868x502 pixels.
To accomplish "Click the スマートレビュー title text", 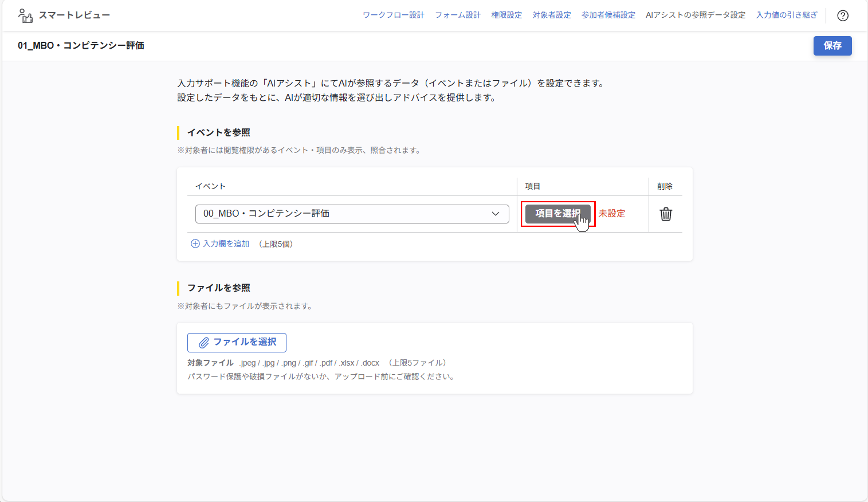I will 74,15.
